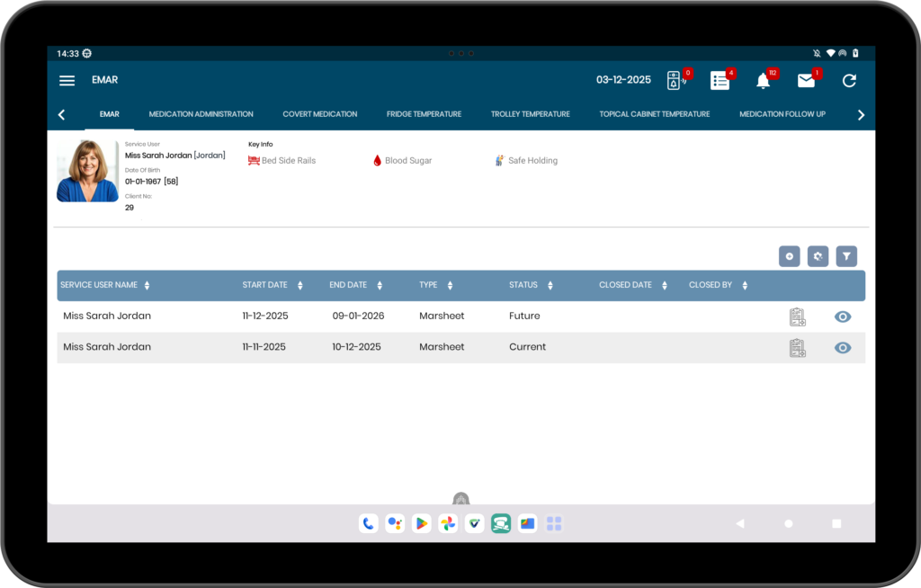Sort table by Status column
The width and height of the screenshot is (921, 588).
[x=531, y=285]
